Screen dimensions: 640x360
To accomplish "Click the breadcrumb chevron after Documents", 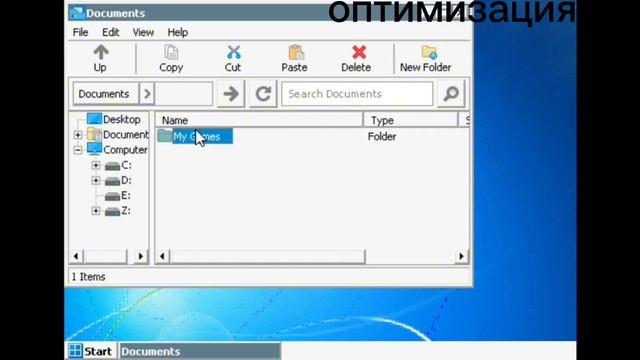I will (147, 94).
